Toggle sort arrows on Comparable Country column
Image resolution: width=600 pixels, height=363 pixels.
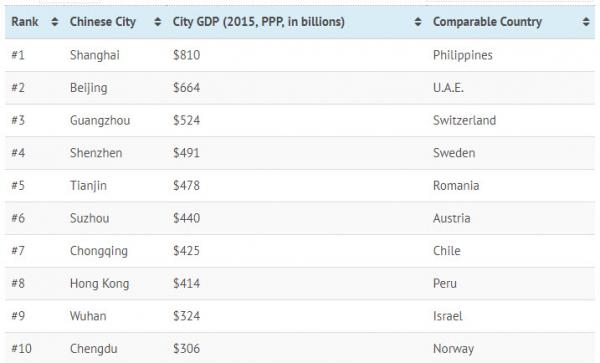pos(586,22)
